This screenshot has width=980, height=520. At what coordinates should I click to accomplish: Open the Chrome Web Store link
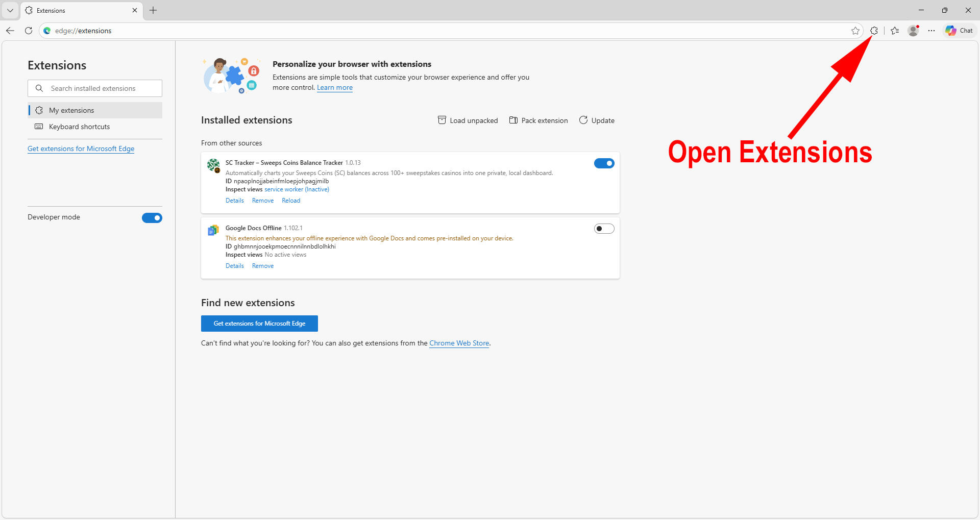pyautogui.click(x=459, y=343)
